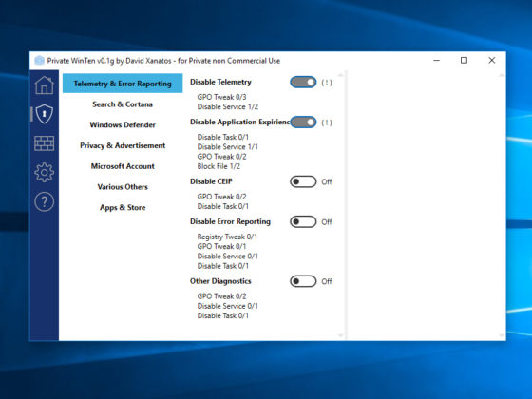Enable the Disable CEIP switch

pyautogui.click(x=303, y=181)
